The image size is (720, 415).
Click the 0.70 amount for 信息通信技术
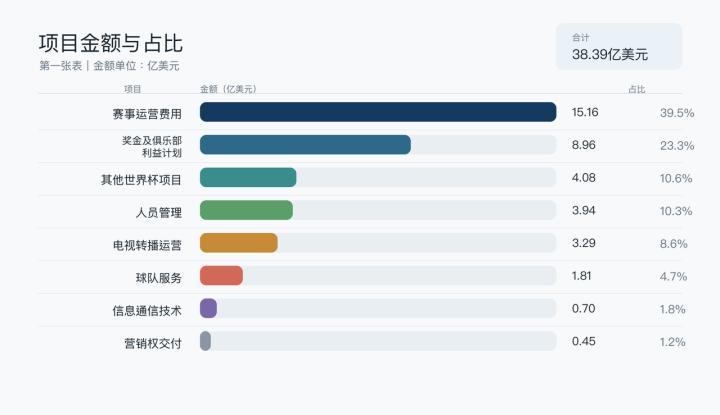tap(584, 308)
